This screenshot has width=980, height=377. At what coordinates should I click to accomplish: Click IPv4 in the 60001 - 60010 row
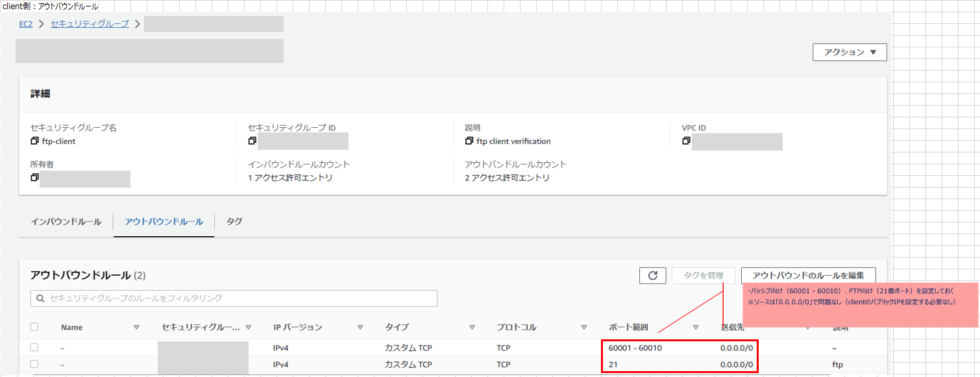tap(282, 348)
